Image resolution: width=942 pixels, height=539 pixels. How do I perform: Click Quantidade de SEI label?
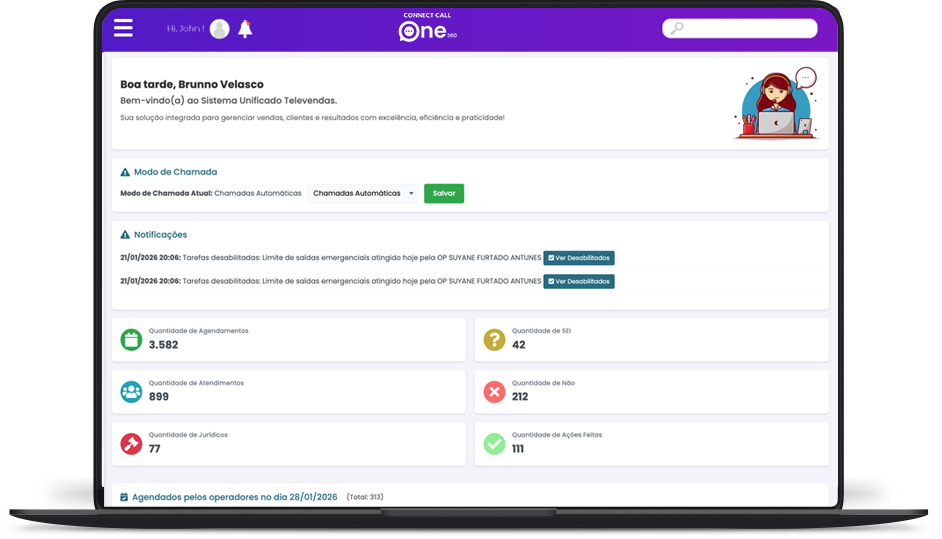coord(541,331)
